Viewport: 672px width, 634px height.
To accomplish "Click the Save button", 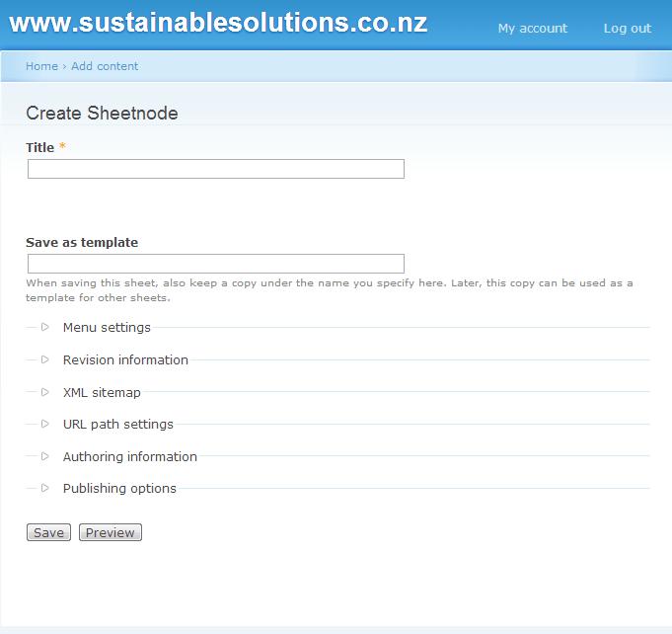I will [x=49, y=532].
